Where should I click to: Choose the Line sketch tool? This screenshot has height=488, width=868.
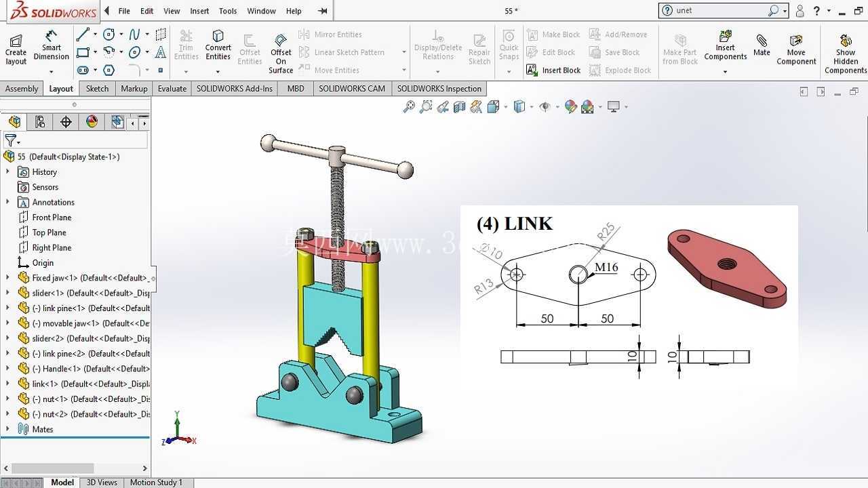point(83,34)
